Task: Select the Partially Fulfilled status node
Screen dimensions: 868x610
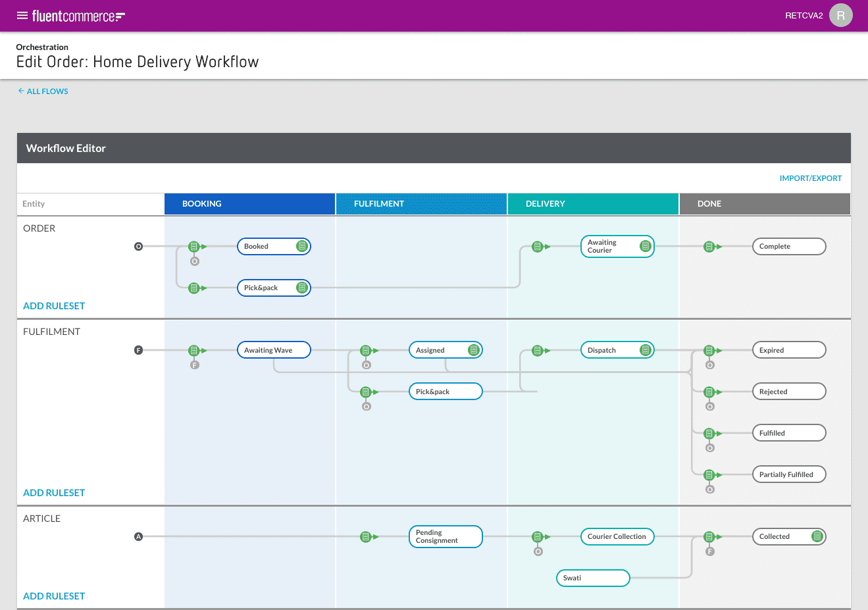Action: [x=789, y=474]
